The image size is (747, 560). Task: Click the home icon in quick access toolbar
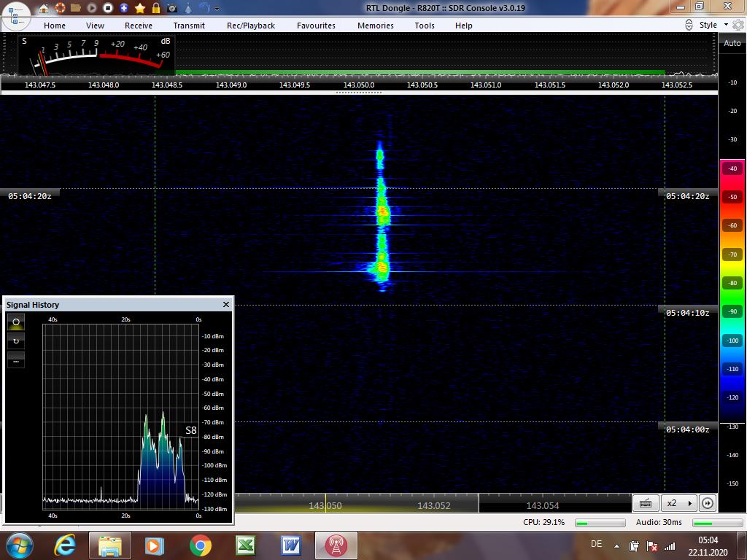[44, 8]
